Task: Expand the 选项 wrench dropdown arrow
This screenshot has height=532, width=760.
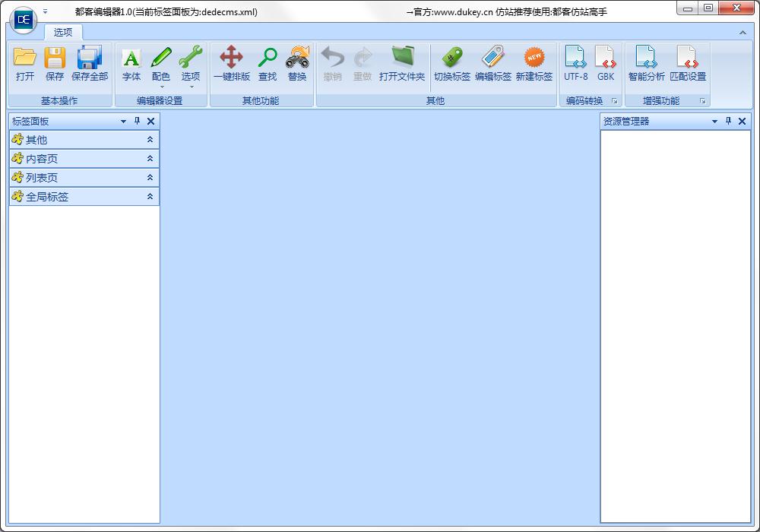Action: [192, 87]
